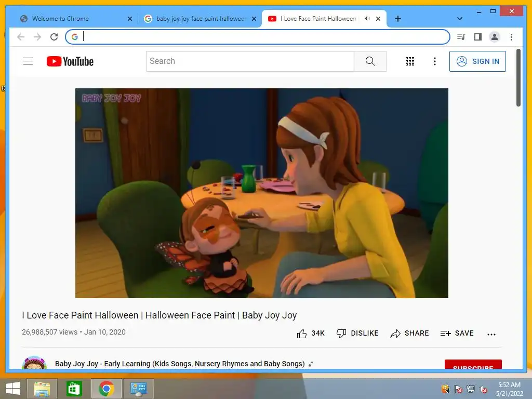Viewport: 532px width, 399px height.
Task: Open YouTube settings three-dot menu
Action: point(435,61)
